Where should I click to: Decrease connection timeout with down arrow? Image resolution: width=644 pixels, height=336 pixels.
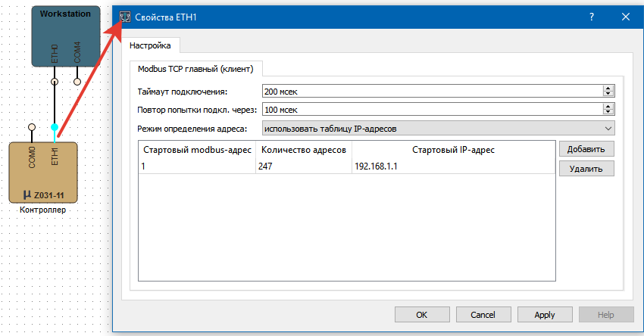tap(608, 94)
